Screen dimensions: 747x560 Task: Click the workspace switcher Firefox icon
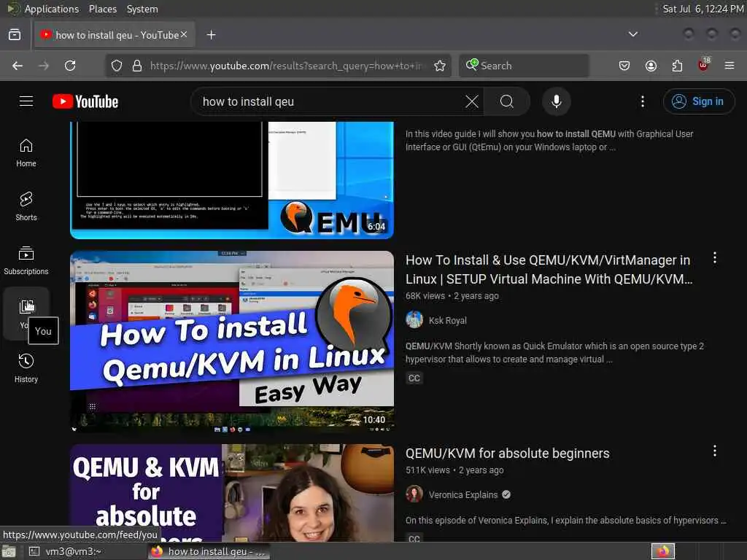662,551
